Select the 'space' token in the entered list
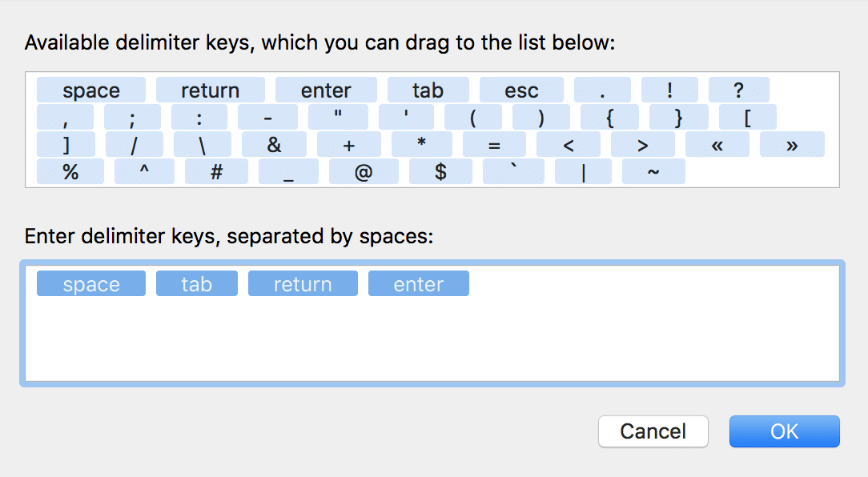 [x=91, y=284]
